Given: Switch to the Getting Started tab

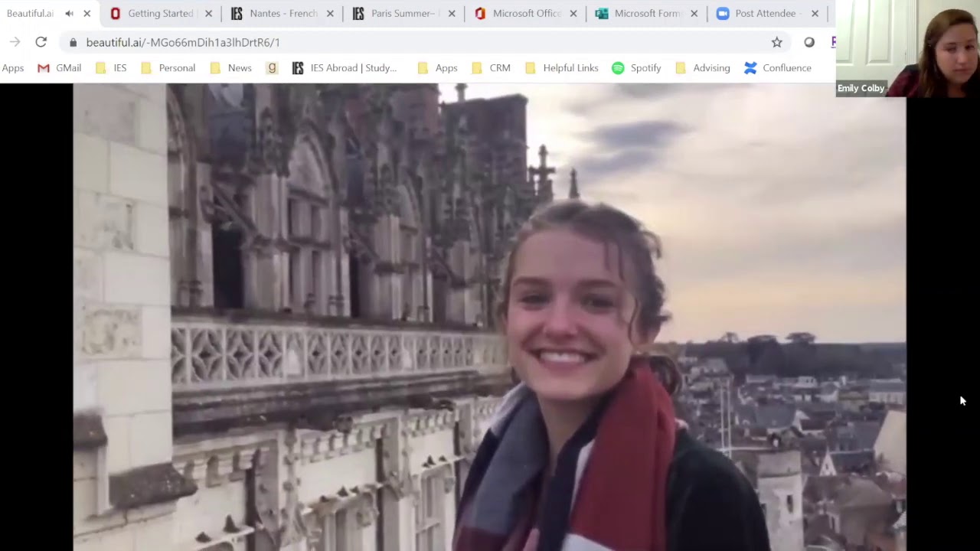Looking at the screenshot, I should click(160, 14).
